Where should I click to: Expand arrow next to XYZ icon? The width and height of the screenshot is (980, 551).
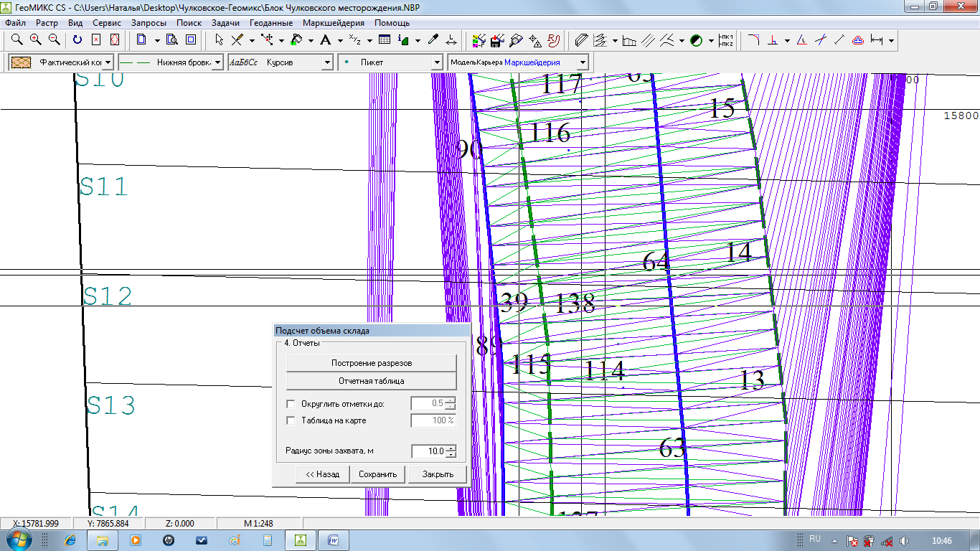pyautogui.click(x=369, y=40)
